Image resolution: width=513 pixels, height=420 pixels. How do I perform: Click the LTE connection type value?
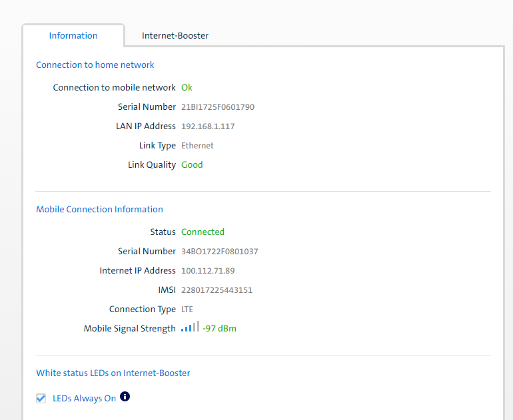click(x=187, y=310)
